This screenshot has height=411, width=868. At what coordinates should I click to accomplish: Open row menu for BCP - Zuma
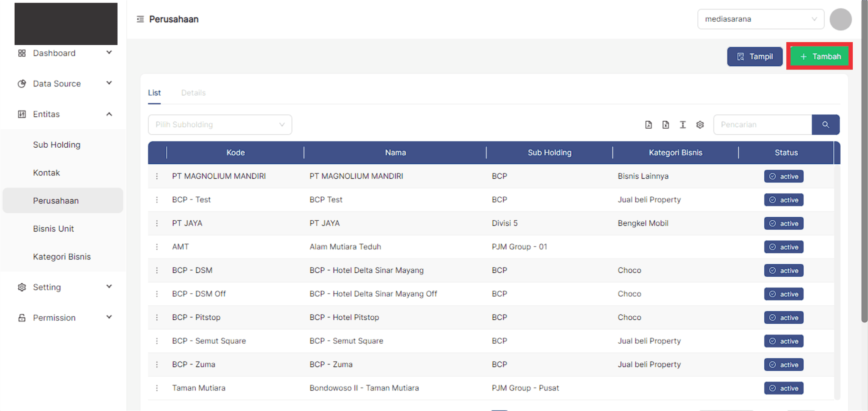157,365
